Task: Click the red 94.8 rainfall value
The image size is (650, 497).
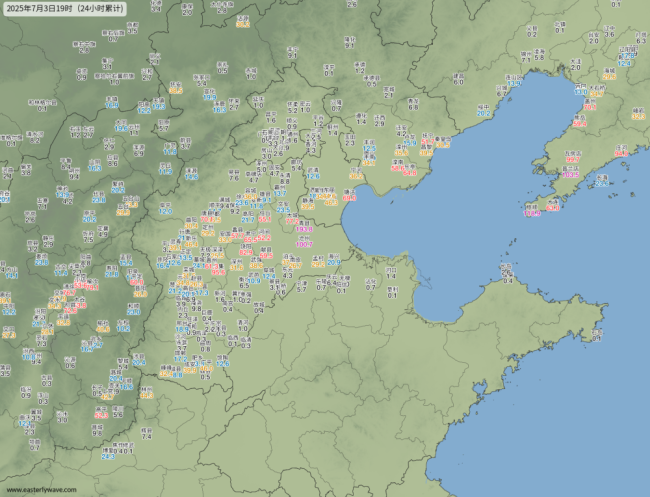Action: pos(621,154)
